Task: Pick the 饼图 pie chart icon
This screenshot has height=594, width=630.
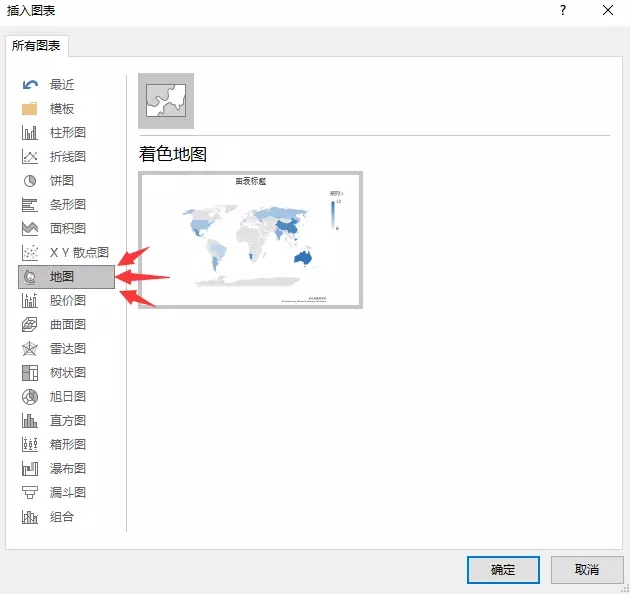Action: [x=30, y=181]
